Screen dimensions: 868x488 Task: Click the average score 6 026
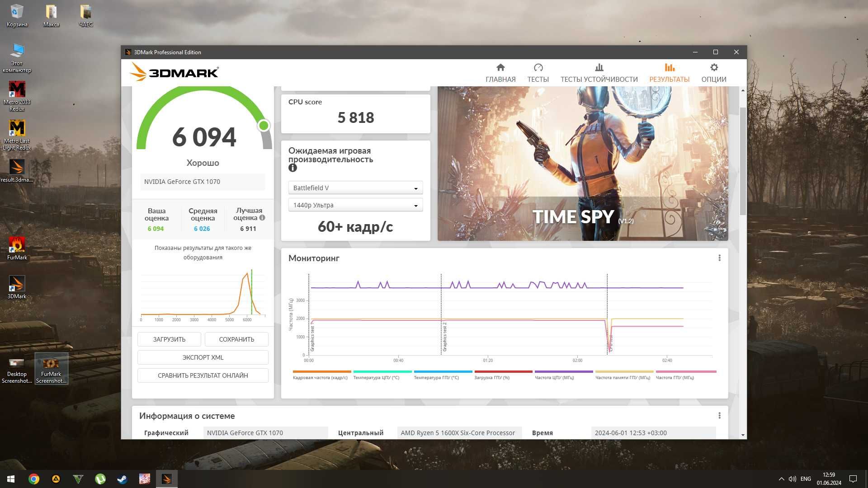(x=202, y=229)
